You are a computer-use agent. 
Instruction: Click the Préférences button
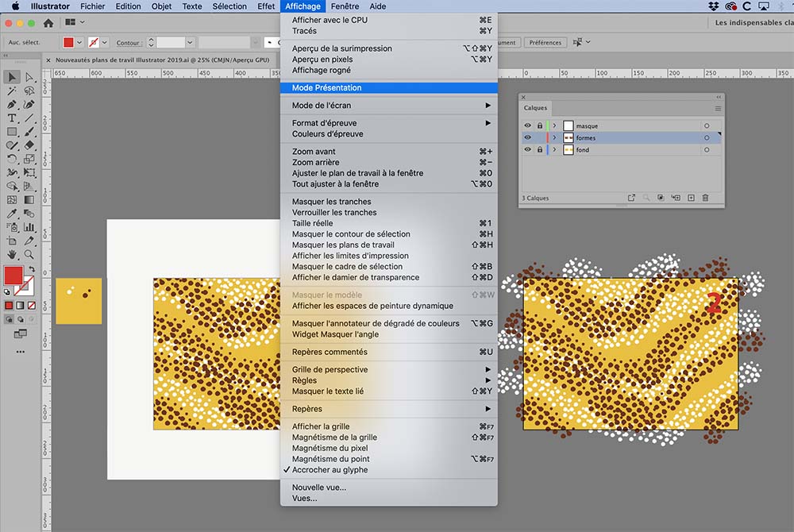pos(545,43)
